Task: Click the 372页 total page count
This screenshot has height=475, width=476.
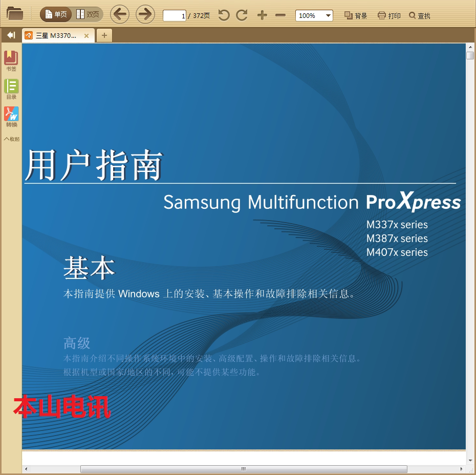Action: pyautogui.click(x=201, y=15)
